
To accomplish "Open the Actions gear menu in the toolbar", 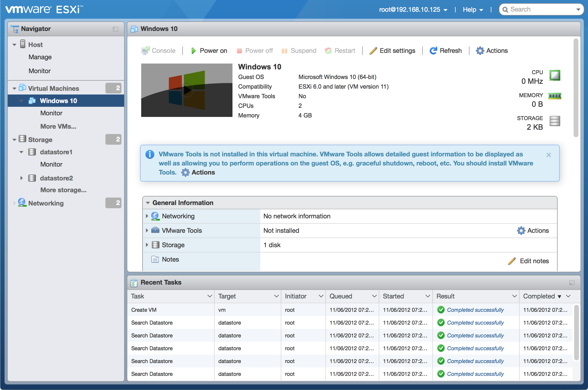I will (492, 50).
